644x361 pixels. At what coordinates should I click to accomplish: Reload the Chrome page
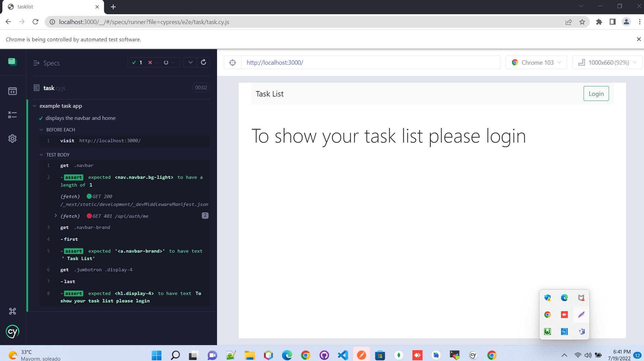click(36, 22)
